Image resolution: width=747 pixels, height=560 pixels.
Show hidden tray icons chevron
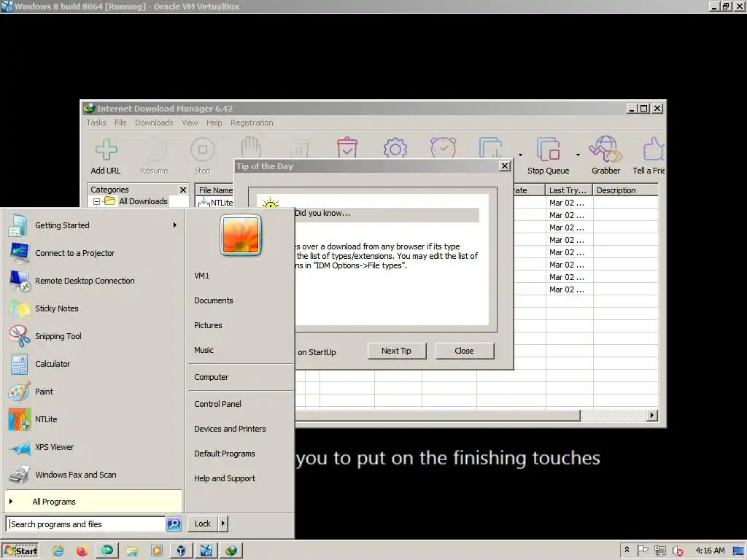pyautogui.click(x=627, y=550)
